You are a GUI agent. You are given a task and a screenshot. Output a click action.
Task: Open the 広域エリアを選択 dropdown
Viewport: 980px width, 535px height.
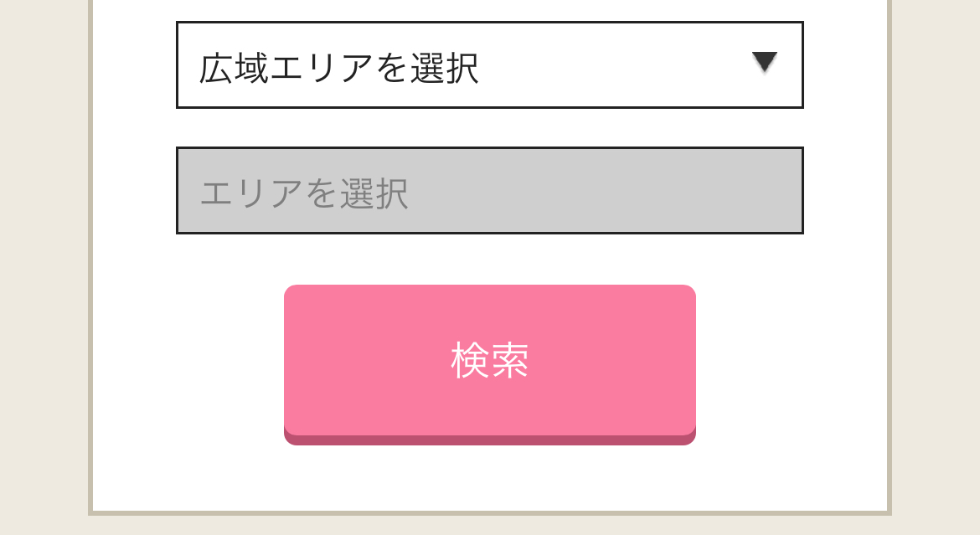(x=489, y=65)
